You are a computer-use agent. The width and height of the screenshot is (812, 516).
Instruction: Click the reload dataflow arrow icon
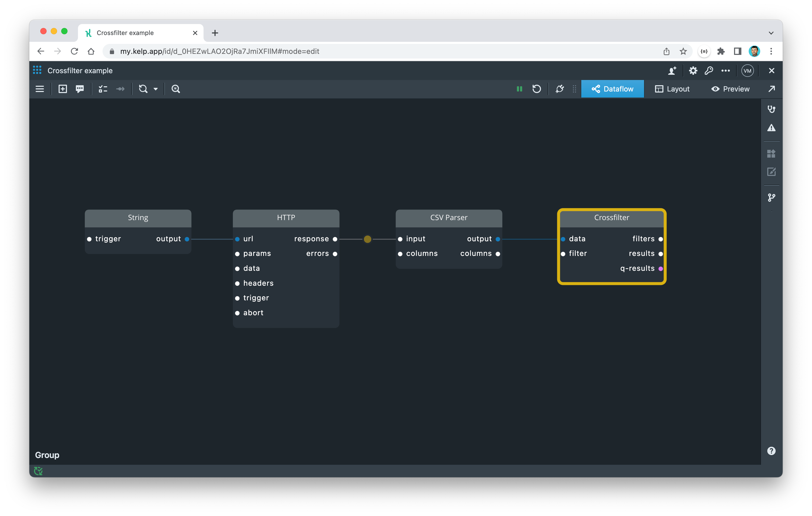pos(537,89)
